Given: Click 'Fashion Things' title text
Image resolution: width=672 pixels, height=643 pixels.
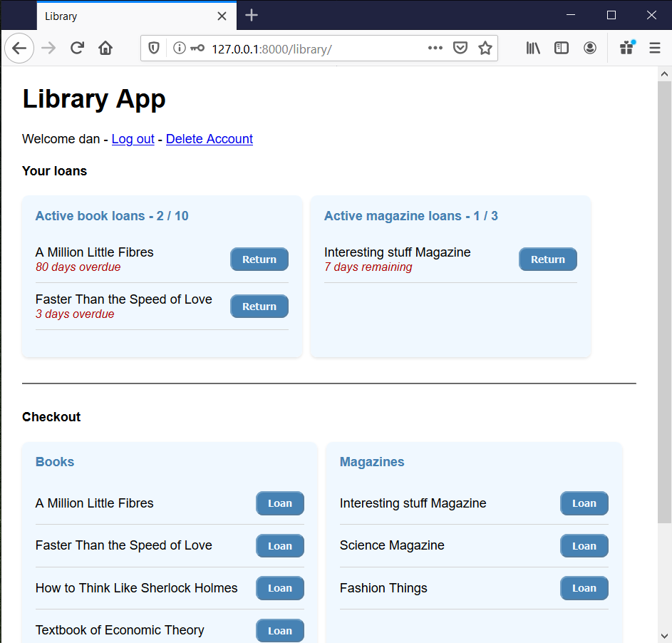Looking at the screenshot, I should (383, 588).
